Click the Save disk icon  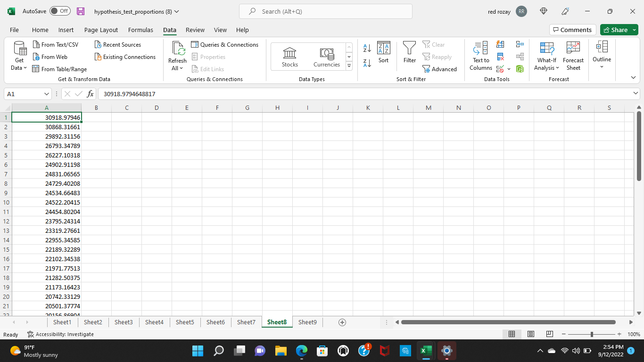coord(81,11)
